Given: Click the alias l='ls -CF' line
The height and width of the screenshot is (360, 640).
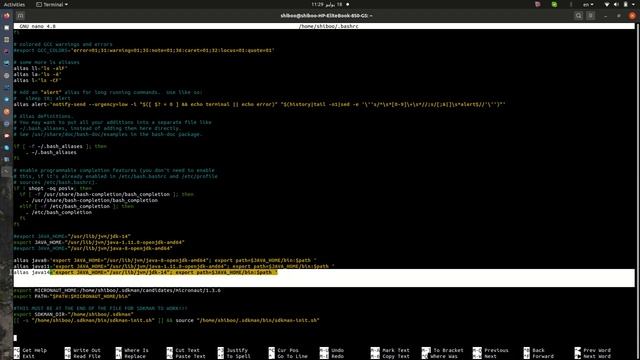Looking at the screenshot, I should [38, 80].
